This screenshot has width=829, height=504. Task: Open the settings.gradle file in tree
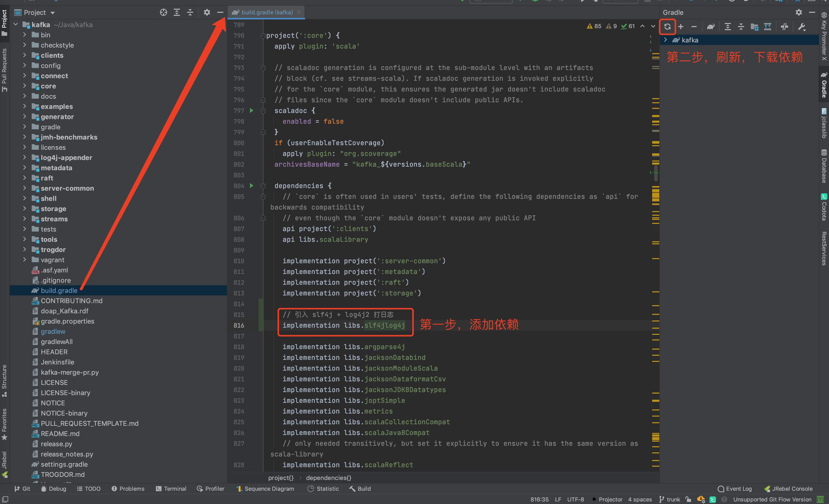pyautogui.click(x=64, y=464)
